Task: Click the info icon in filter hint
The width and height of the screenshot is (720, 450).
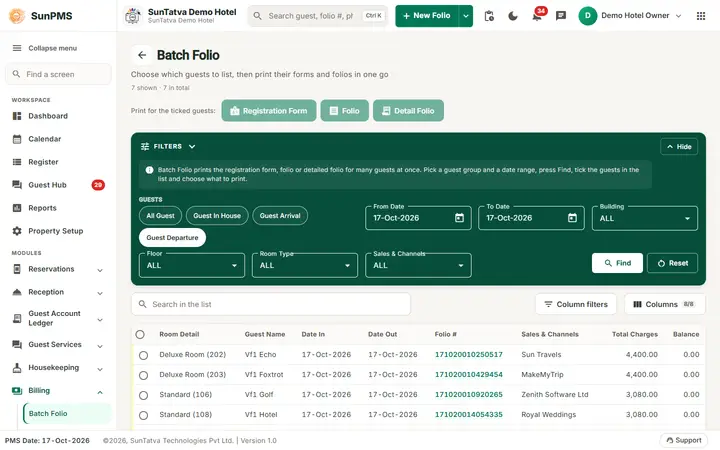Action: click(x=149, y=170)
